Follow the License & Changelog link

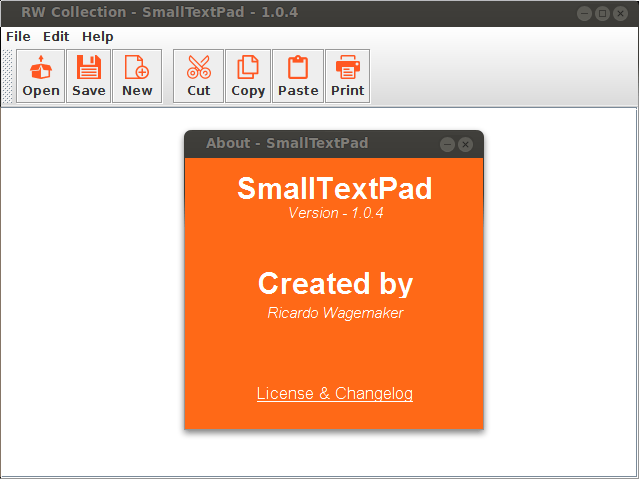point(335,393)
